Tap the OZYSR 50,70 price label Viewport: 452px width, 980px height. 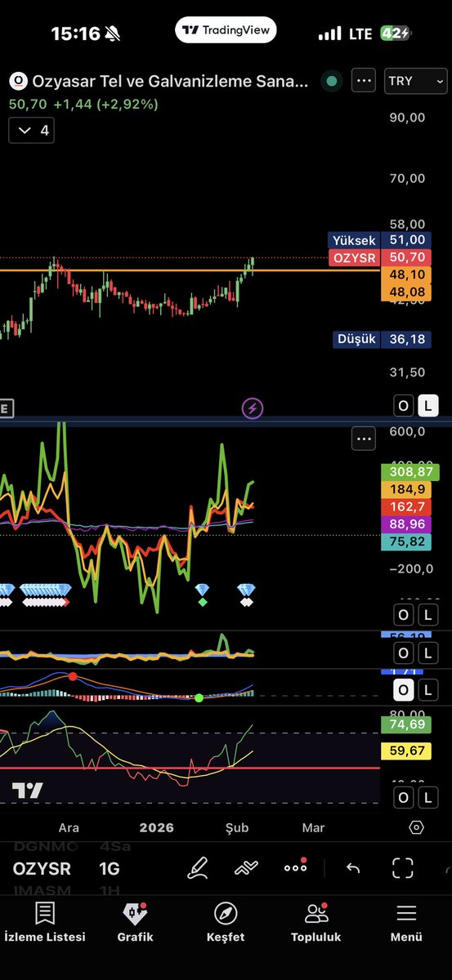coord(380,257)
